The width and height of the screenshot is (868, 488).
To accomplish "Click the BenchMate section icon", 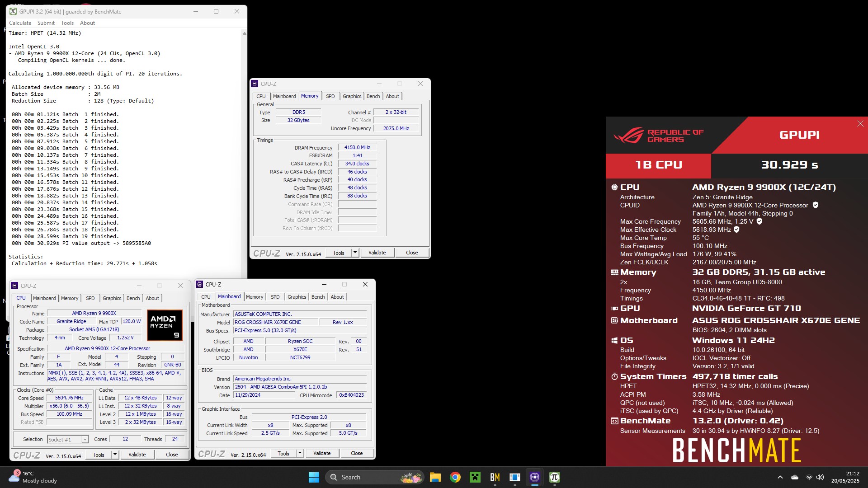I will (614, 421).
